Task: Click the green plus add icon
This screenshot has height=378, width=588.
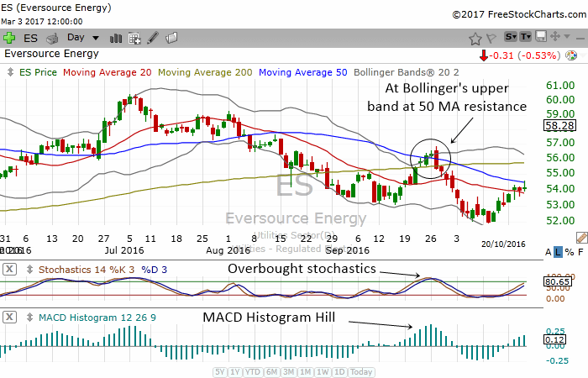Action: (9, 38)
